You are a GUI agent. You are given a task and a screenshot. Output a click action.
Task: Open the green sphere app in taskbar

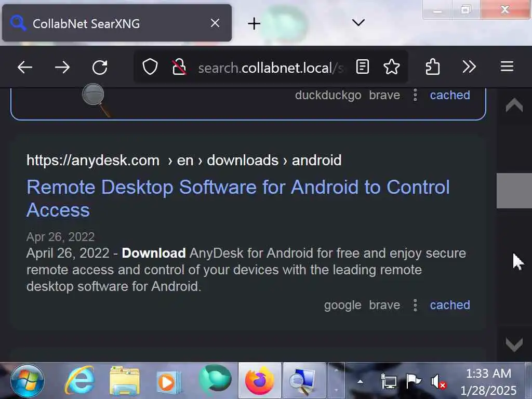(215, 380)
